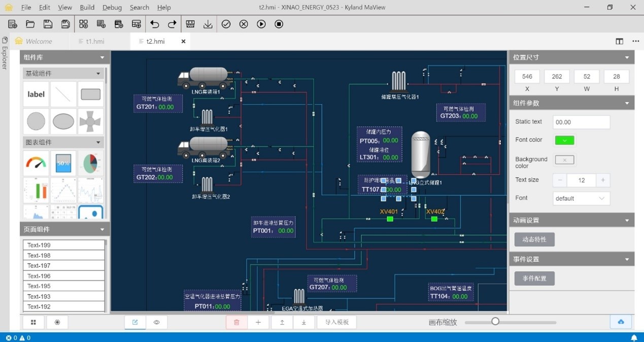Click the download arrow toolbar icon

208,24
